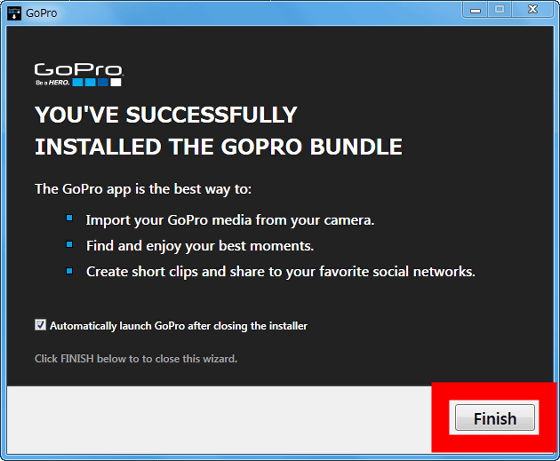Click the Finish button
This screenshot has height=461, width=560.
point(495,417)
